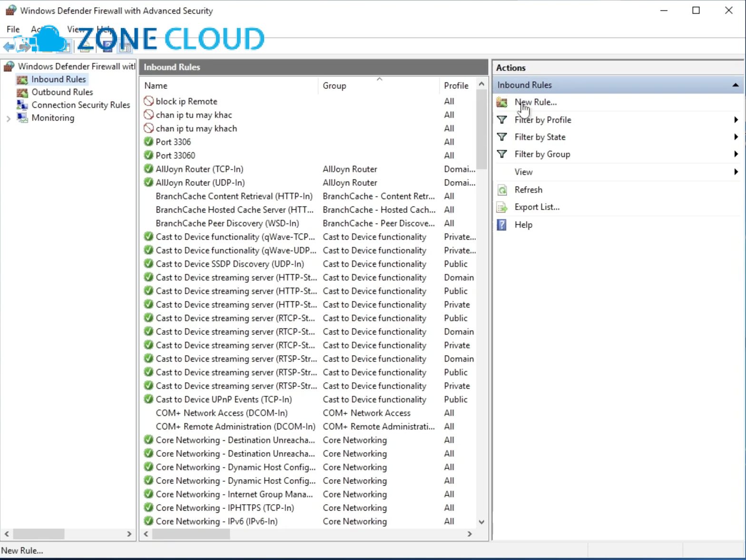Sort rules by the Profile column header

(x=457, y=86)
